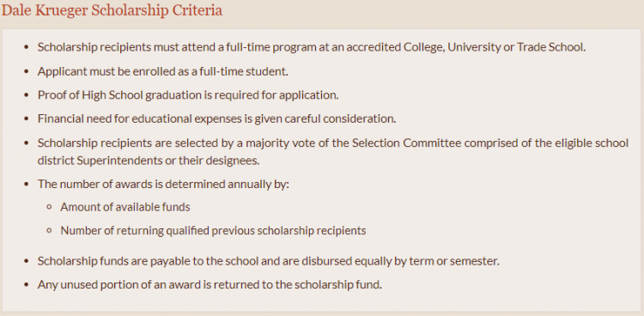Click the Scholarship funds payable to school line
This screenshot has width=644, height=316.
[269, 261]
